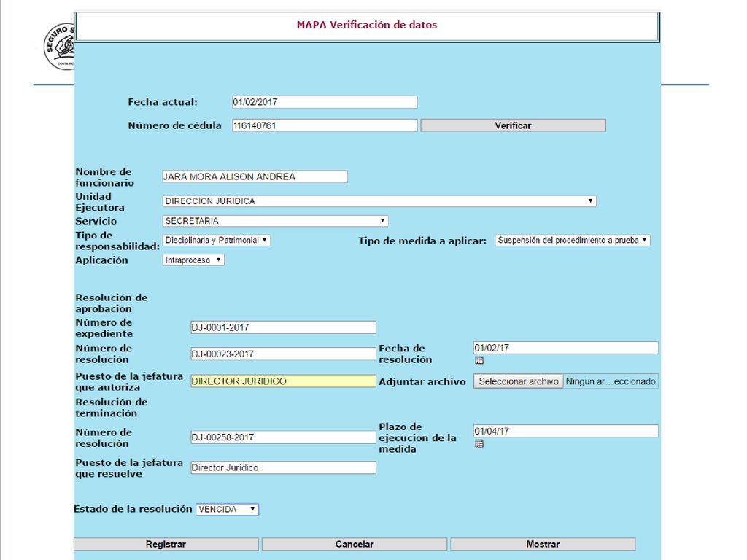The width and height of the screenshot is (747, 560).
Task: Click the 'Servicio' label
Action: tap(96, 221)
